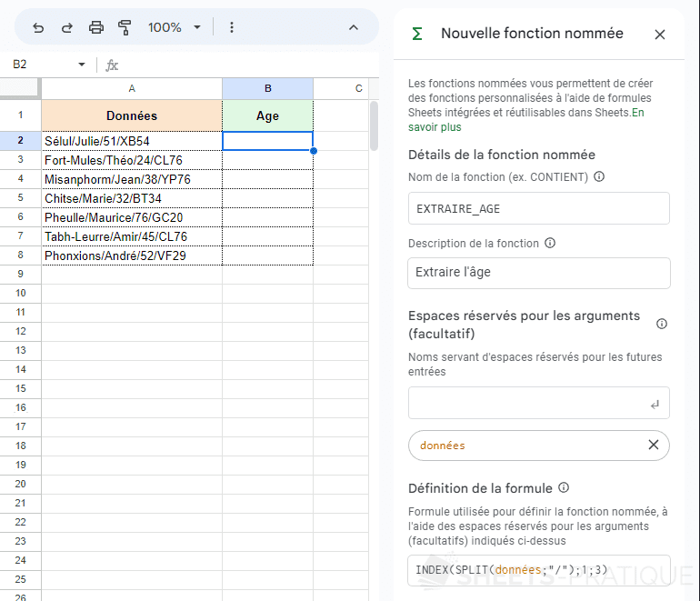Show info for Définition de la formule
This screenshot has height=601, width=700.
[x=564, y=487]
